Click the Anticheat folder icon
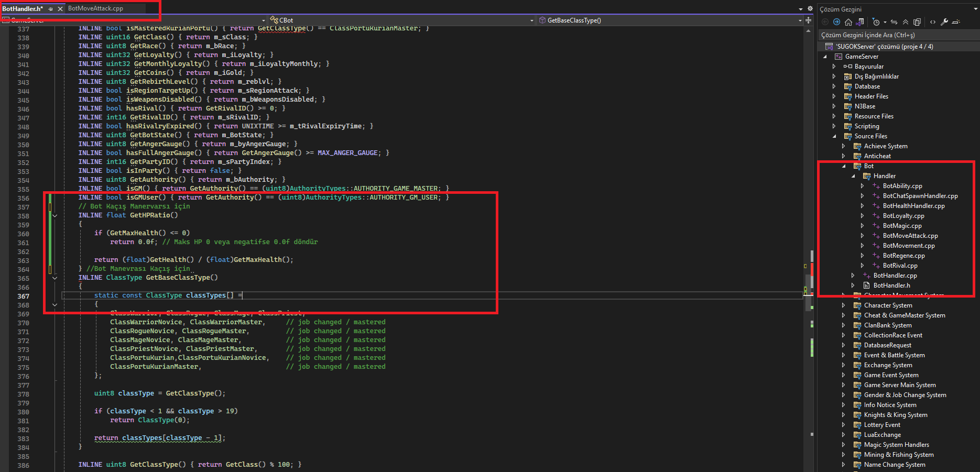 point(857,156)
